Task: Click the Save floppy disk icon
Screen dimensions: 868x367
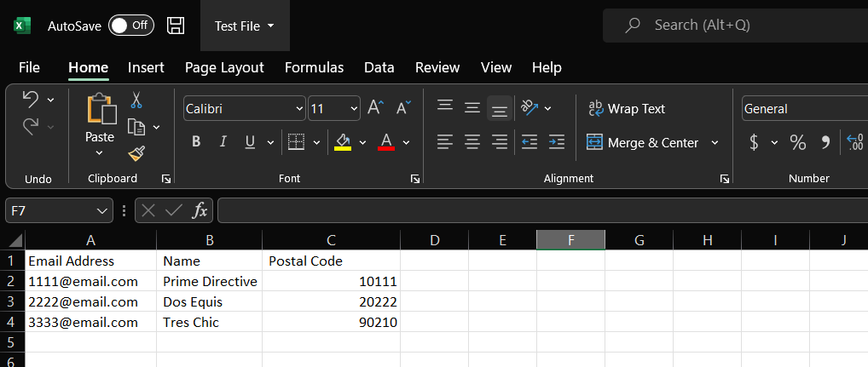Action: 176,26
